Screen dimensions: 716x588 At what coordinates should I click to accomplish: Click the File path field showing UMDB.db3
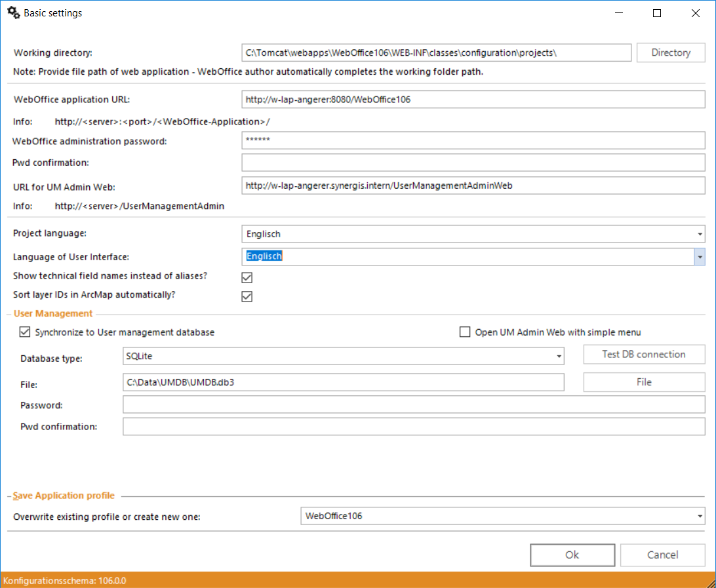[x=343, y=382]
